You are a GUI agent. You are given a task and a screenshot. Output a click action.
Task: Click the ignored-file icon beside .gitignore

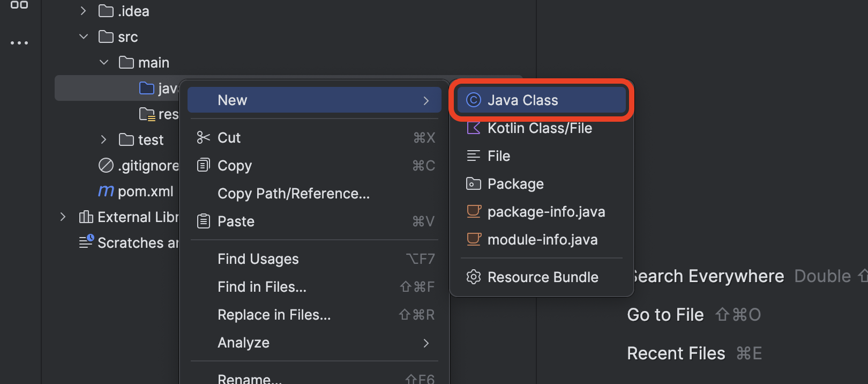pos(106,165)
